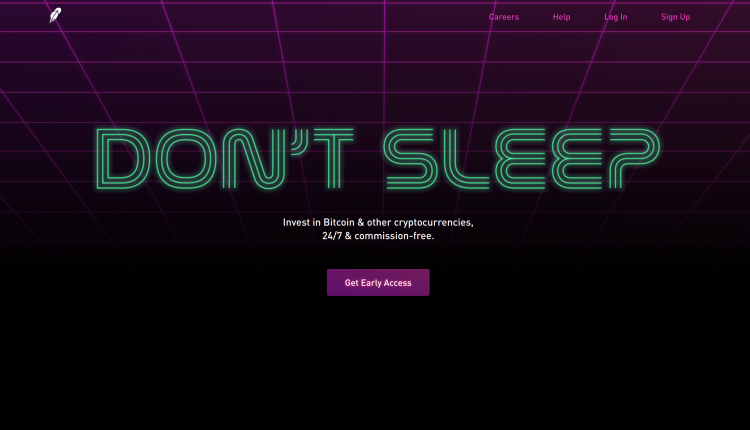Go to Log In

[x=616, y=17]
